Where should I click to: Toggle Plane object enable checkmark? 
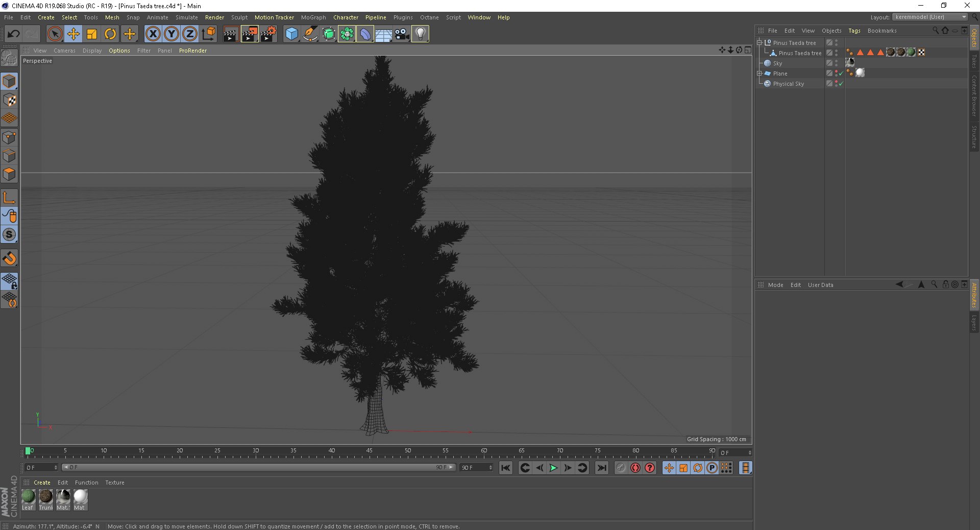[x=841, y=74]
